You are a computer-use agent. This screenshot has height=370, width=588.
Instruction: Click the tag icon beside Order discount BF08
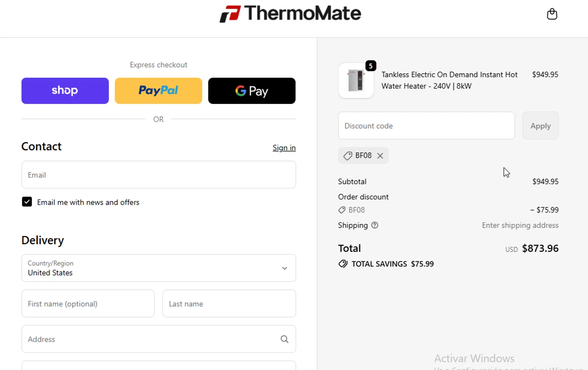(342, 210)
